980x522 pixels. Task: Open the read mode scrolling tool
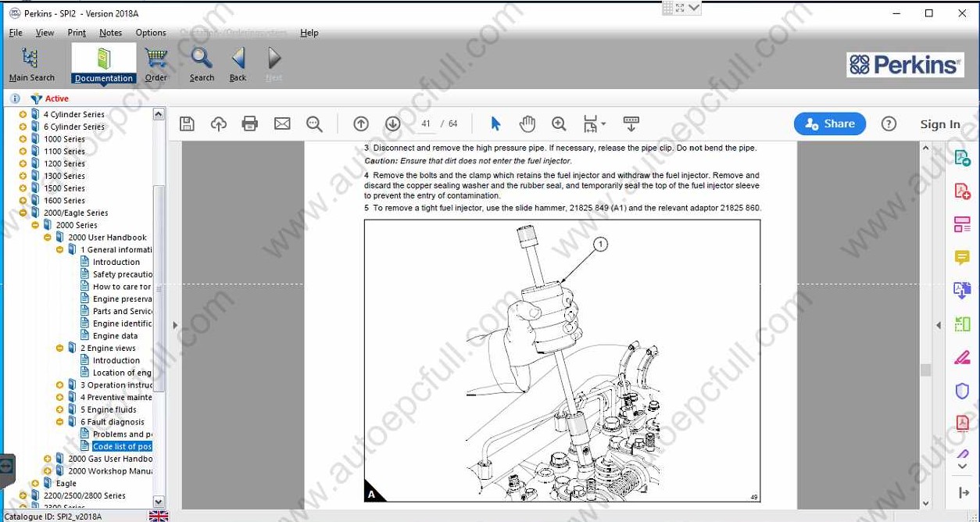coord(631,123)
